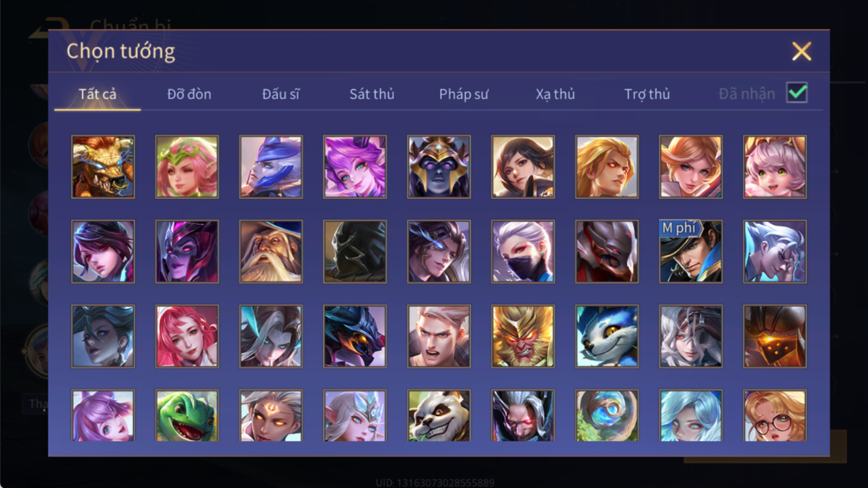Select the orange horned beast hero portrait
Viewport: 868px width, 488px height.
coord(103,167)
